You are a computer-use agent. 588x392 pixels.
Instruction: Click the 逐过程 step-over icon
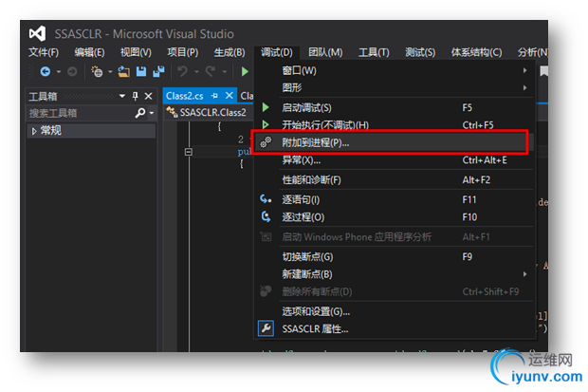coord(266,216)
